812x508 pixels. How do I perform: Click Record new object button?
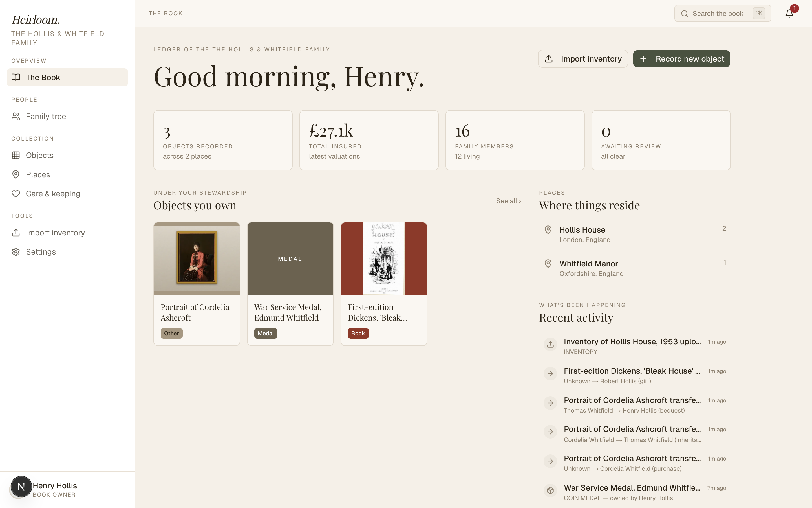[681, 59]
